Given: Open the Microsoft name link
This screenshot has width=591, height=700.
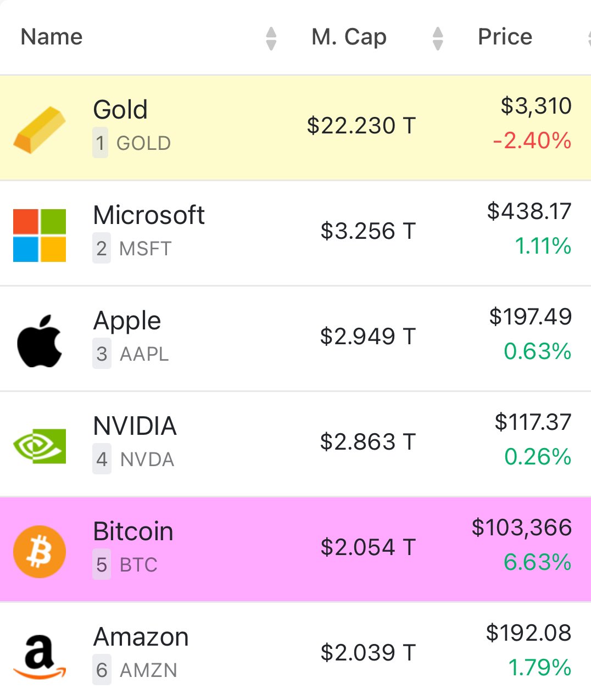Looking at the screenshot, I should (x=149, y=215).
